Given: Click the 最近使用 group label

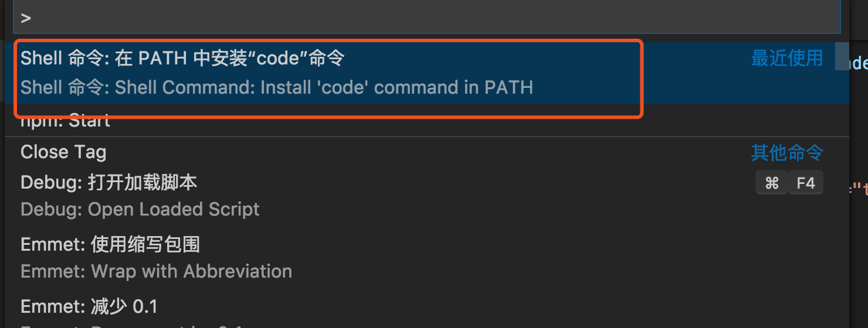Looking at the screenshot, I should 787,58.
